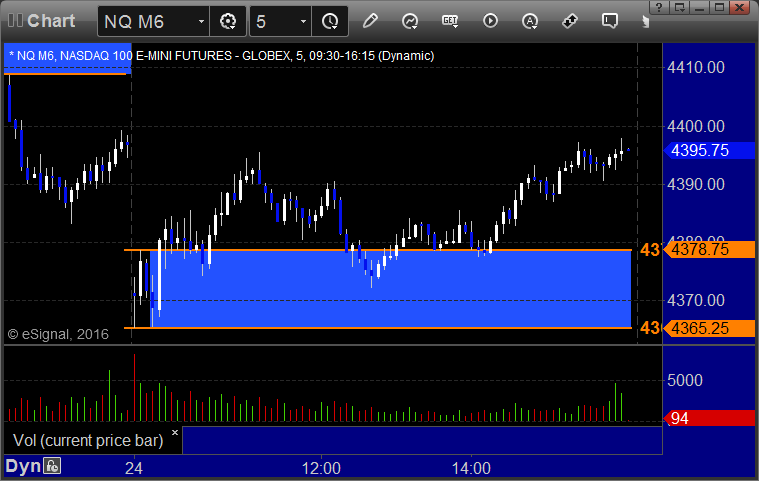This screenshot has width=759, height=481.
Task: Open the GET tools menu icon
Action: coord(450,21)
